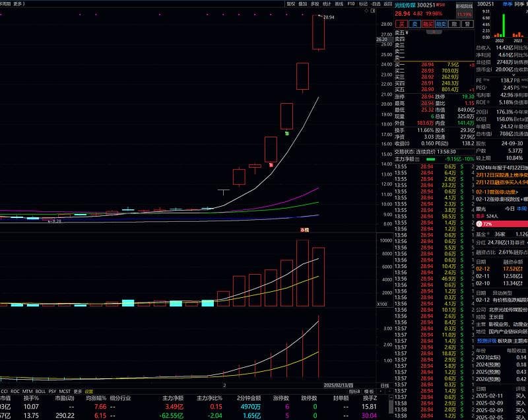Click the R500 badge next to stock code
Image resolution: width=528 pixels, height=420 pixels.
point(440,5)
